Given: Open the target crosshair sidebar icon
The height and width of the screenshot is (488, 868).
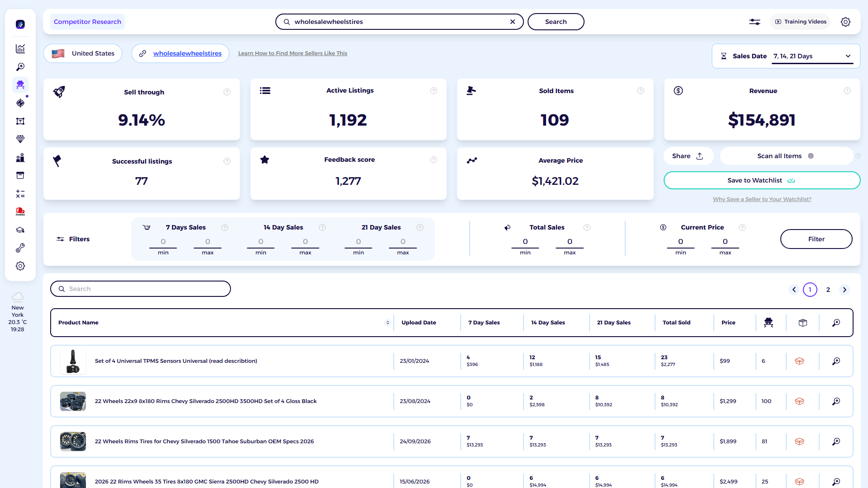Looking at the screenshot, I should coord(20,103).
